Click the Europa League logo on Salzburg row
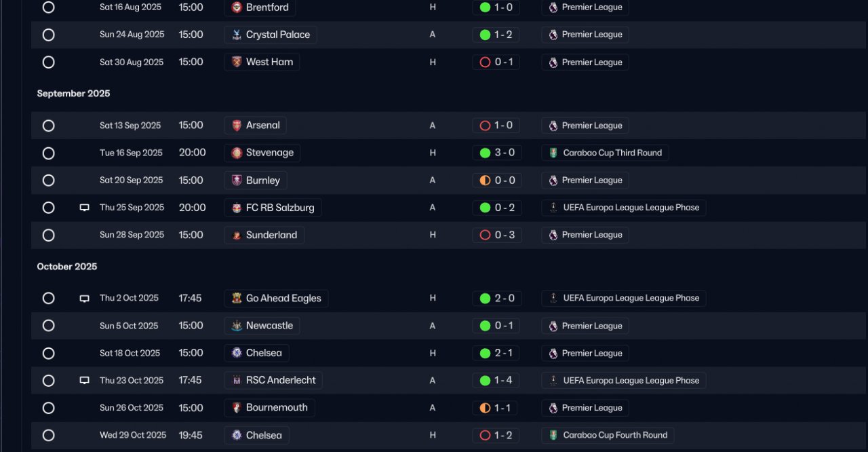The height and width of the screenshot is (452, 868). (x=554, y=208)
